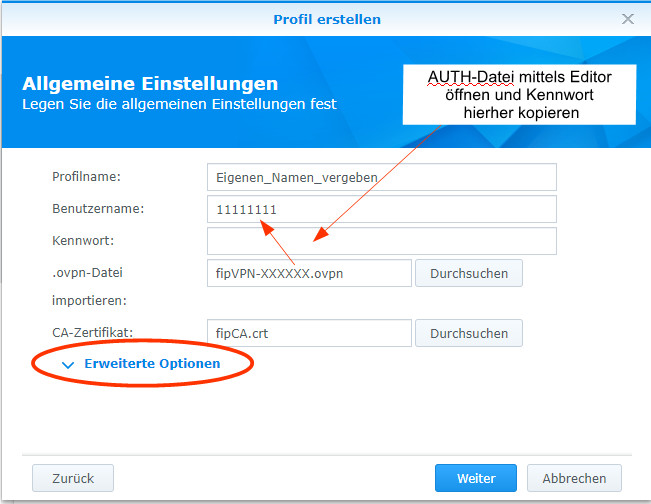Select the empty Kennwort input field

pyautogui.click(x=380, y=241)
